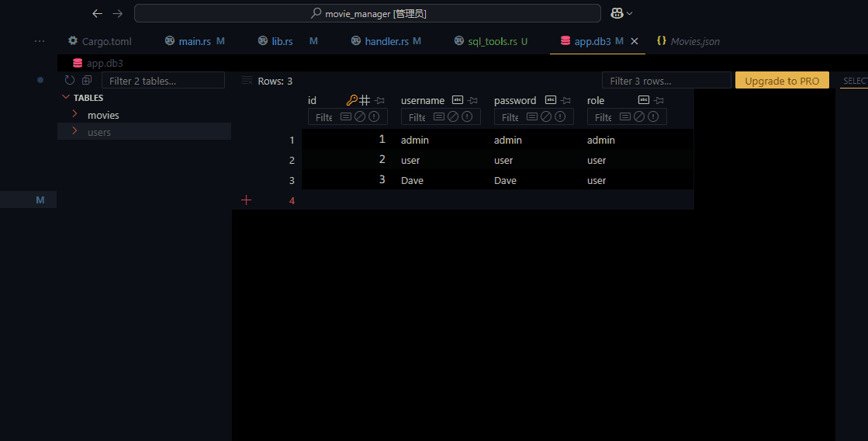The height and width of the screenshot is (441, 868).
Task: Click the Upgrade to PRO button
Action: (782, 81)
